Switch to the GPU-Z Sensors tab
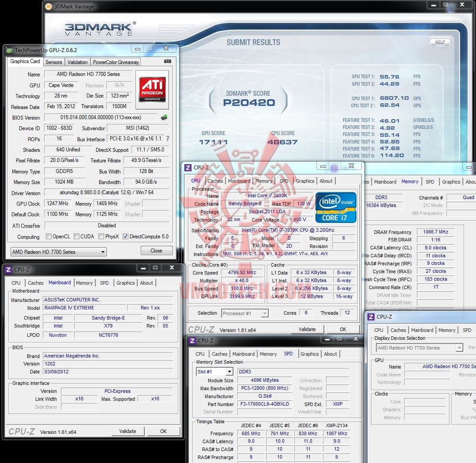 point(54,62)
